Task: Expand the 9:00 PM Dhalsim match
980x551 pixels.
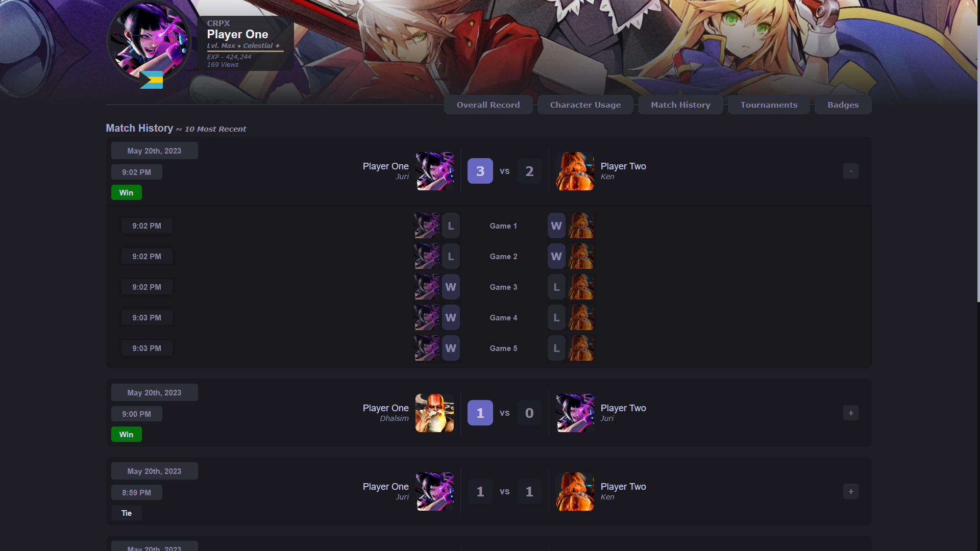Action: point(850,413)
